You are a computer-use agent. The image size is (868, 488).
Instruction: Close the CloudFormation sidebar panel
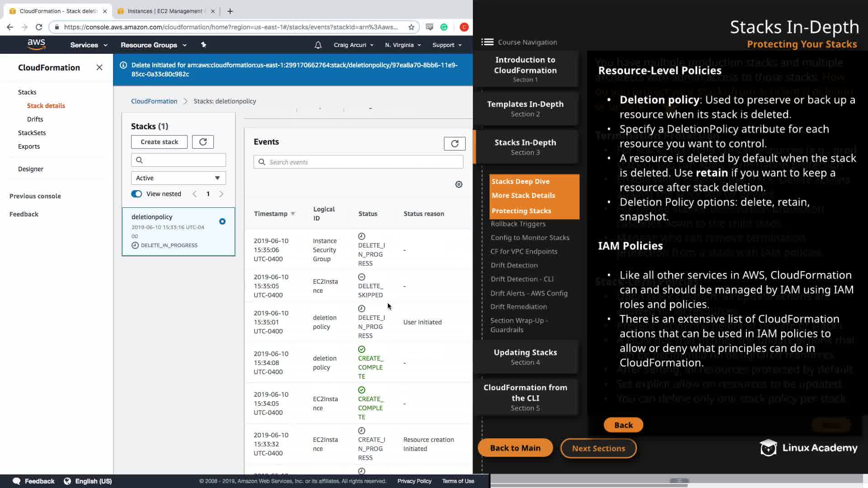pos(99,67)
